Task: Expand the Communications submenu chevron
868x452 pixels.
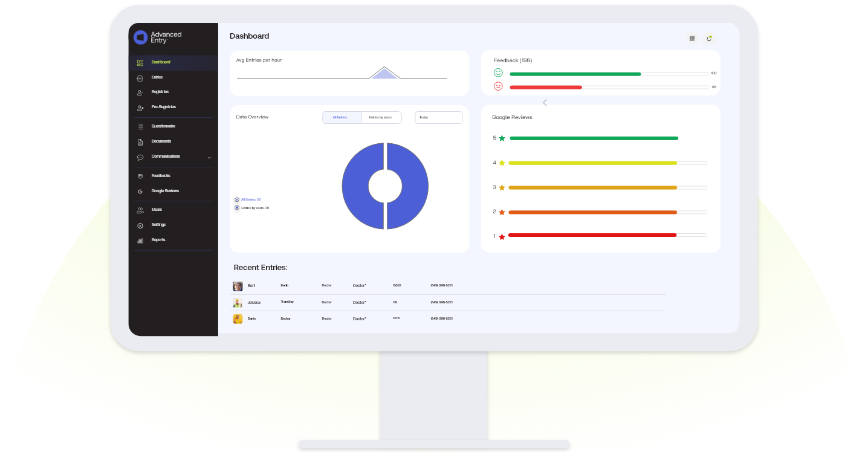Action: coord(209,158)
